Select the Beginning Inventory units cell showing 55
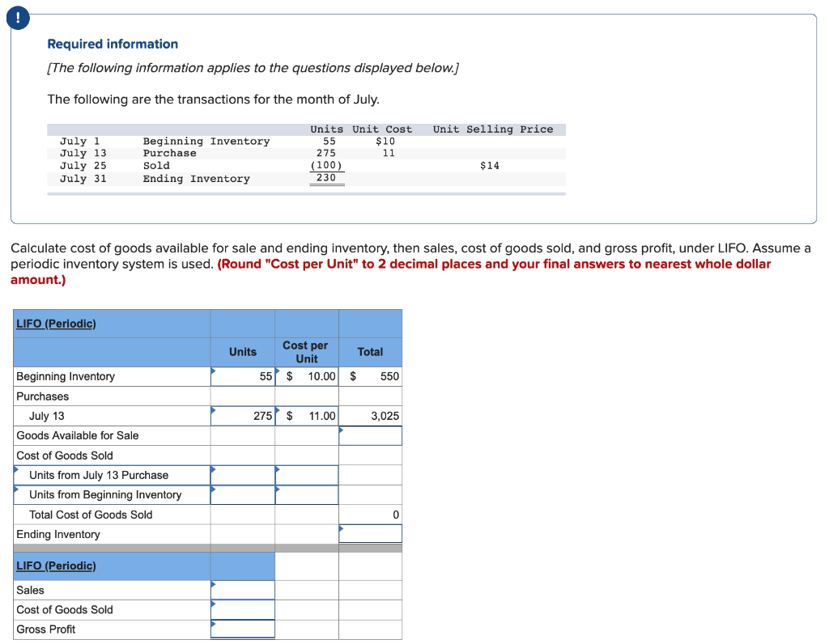This screenshot has height=644, width=829. 243,376
